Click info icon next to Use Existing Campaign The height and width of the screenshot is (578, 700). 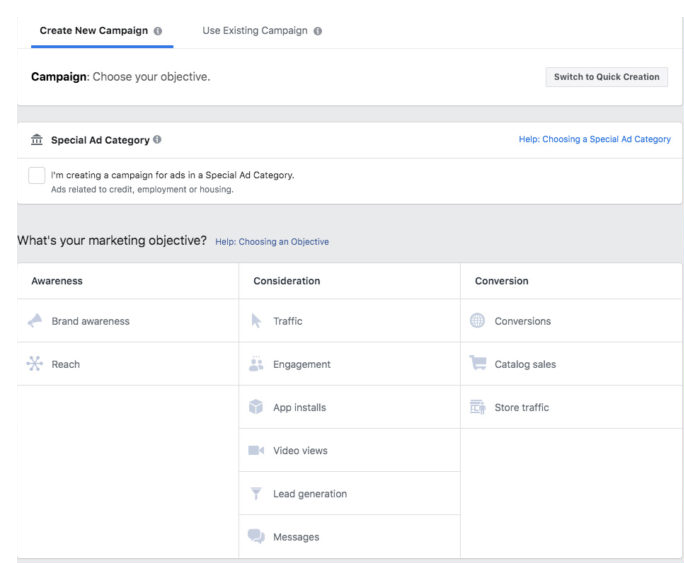(317, 31)
